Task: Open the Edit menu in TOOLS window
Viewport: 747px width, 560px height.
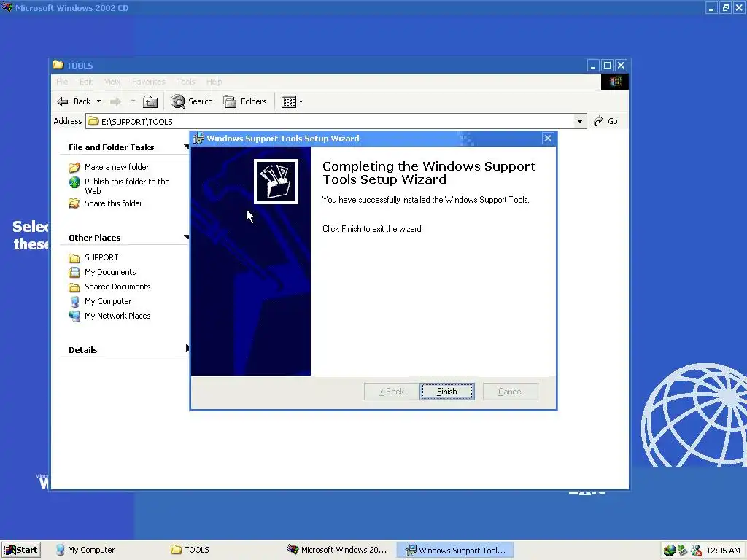Action: point(86,82)
